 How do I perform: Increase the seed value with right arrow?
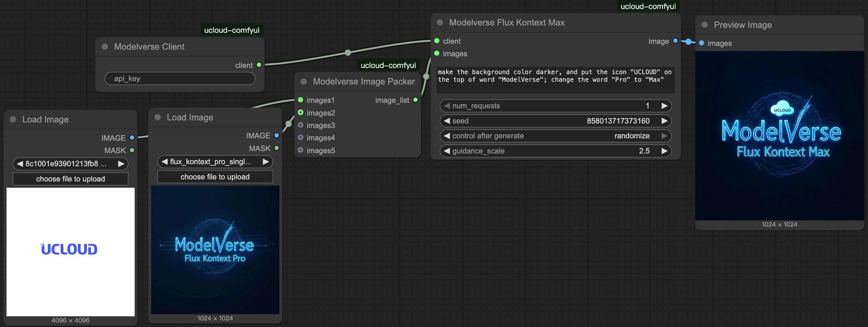[x=664, y=121]
